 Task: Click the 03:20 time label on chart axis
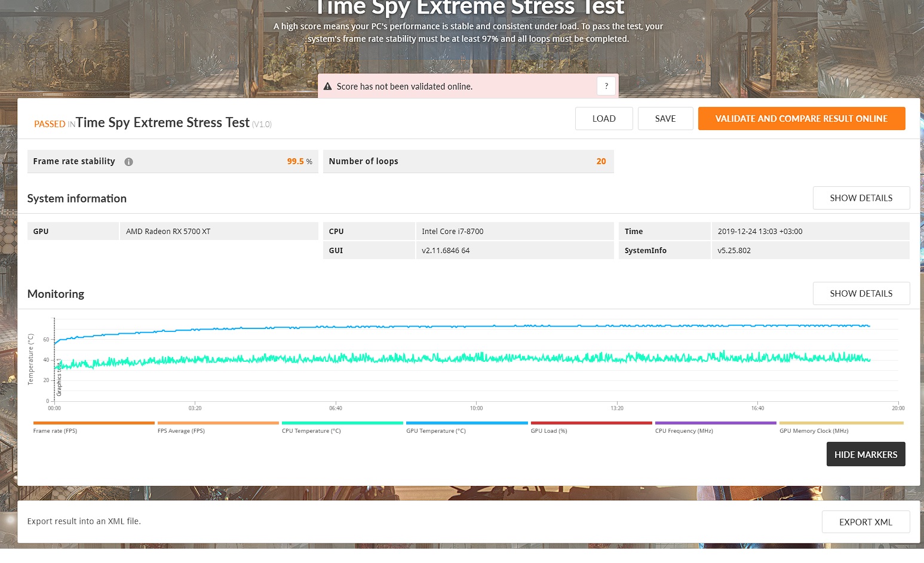195,408
